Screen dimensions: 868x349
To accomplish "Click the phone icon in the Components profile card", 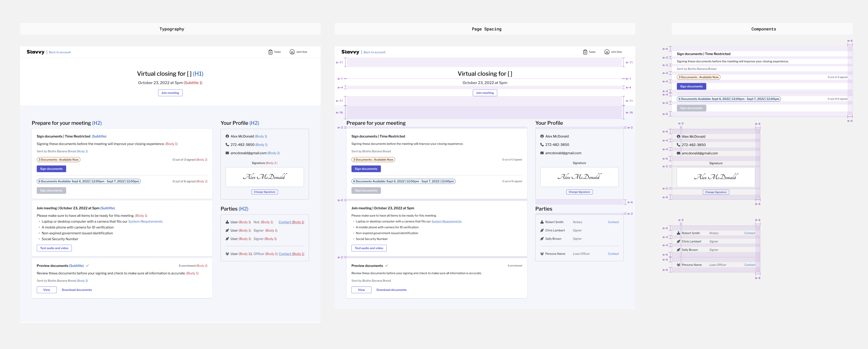I will pyautogui.click(x=678, y=145).
